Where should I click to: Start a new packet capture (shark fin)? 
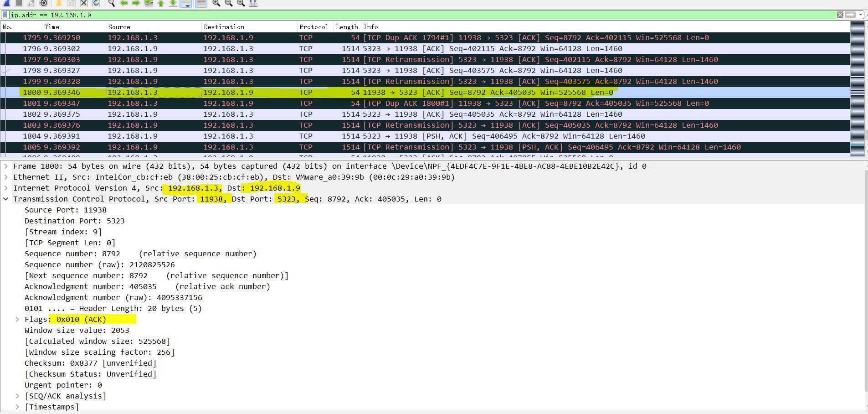(6, 3)
